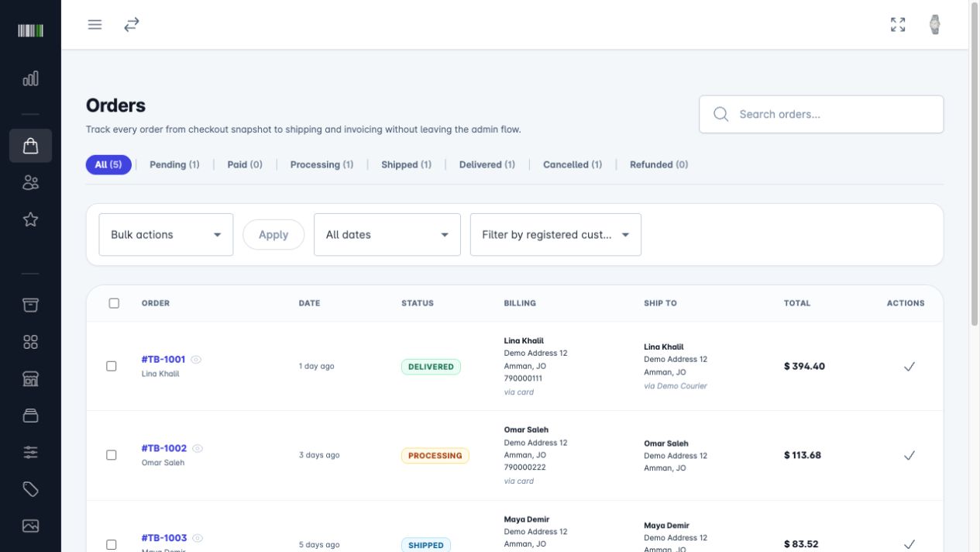Switch to the Paid (0) tab
980x552 pixels.
pyautogui.click(x=245, y=164)
